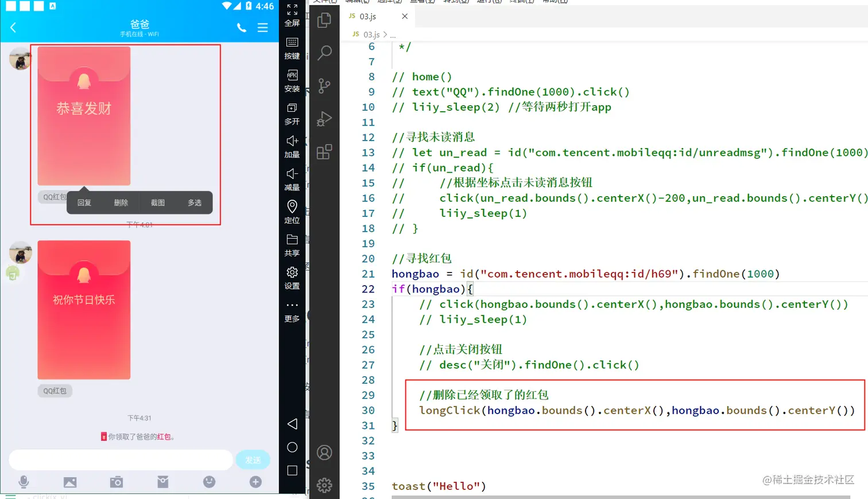The width and height of the screenshot is (868, 499).
Task: Click the line starting with longClick(hongbao.bounds()
Action: [637, 411]
